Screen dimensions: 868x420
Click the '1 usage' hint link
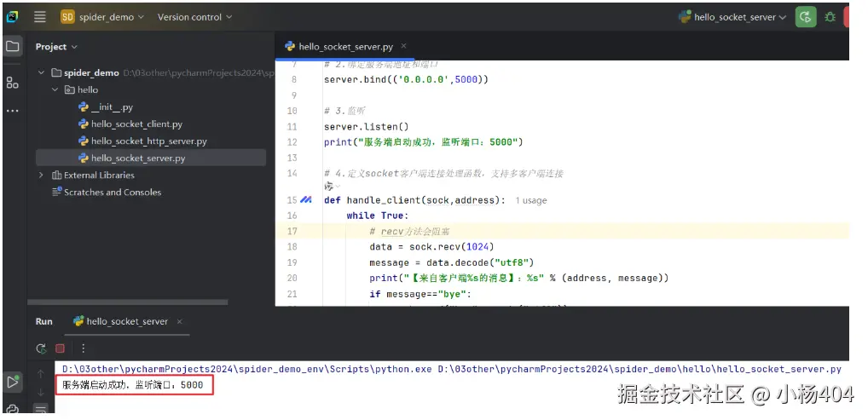530,200
